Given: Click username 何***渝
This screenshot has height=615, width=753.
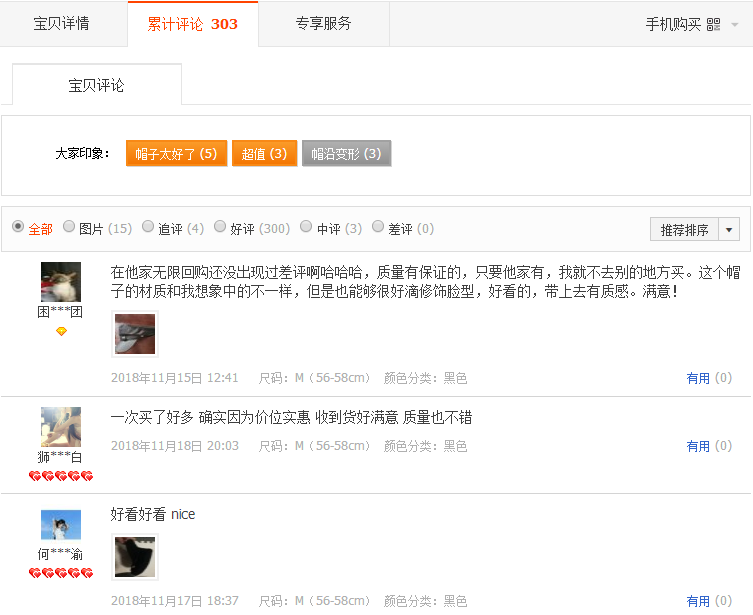Looking at the screenshot, I should (61, 554).
